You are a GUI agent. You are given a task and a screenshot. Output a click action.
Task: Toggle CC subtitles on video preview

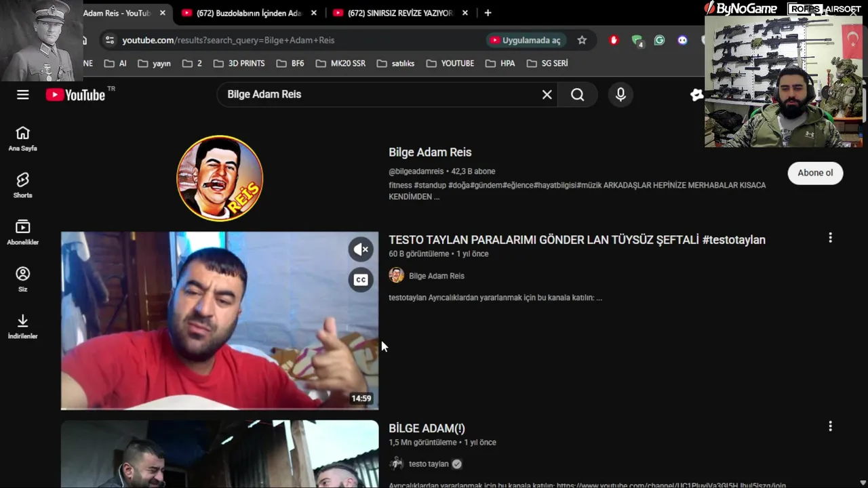(x=361, y=279)
